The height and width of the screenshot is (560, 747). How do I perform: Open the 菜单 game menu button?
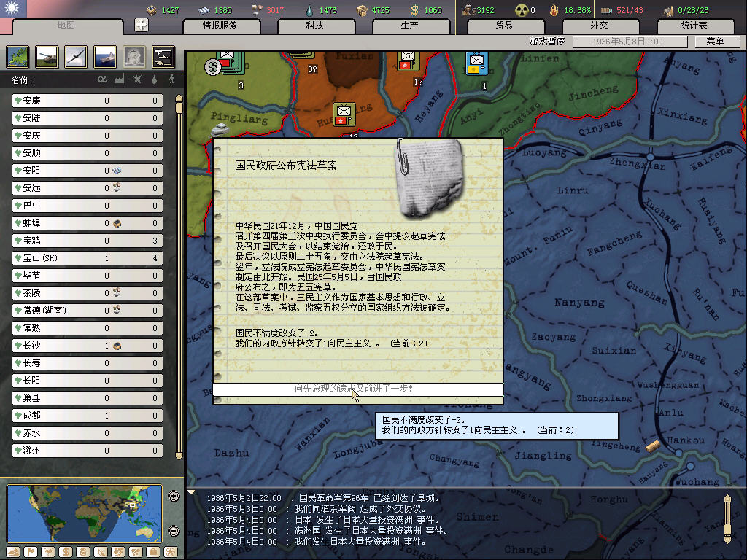point(717,42)
